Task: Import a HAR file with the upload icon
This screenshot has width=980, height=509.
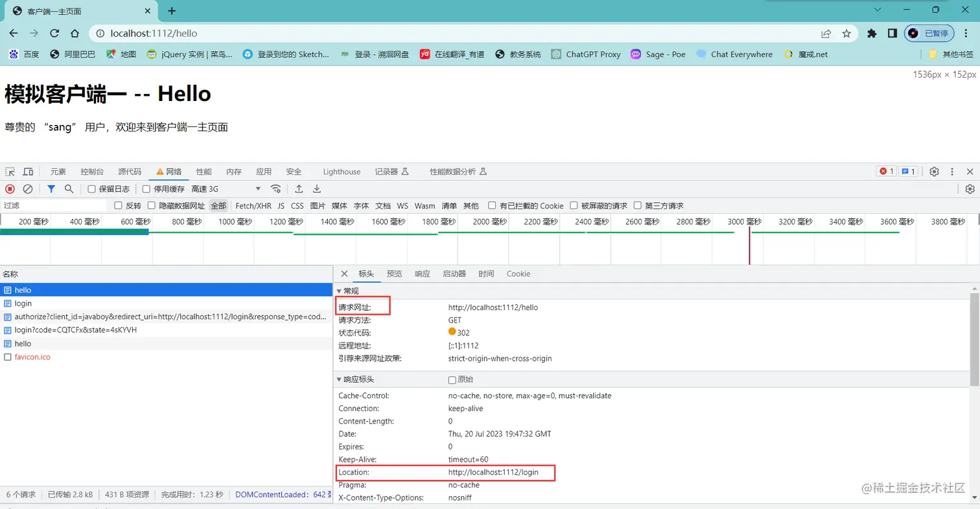Action: pyautogui.click(x=299, y=189)
